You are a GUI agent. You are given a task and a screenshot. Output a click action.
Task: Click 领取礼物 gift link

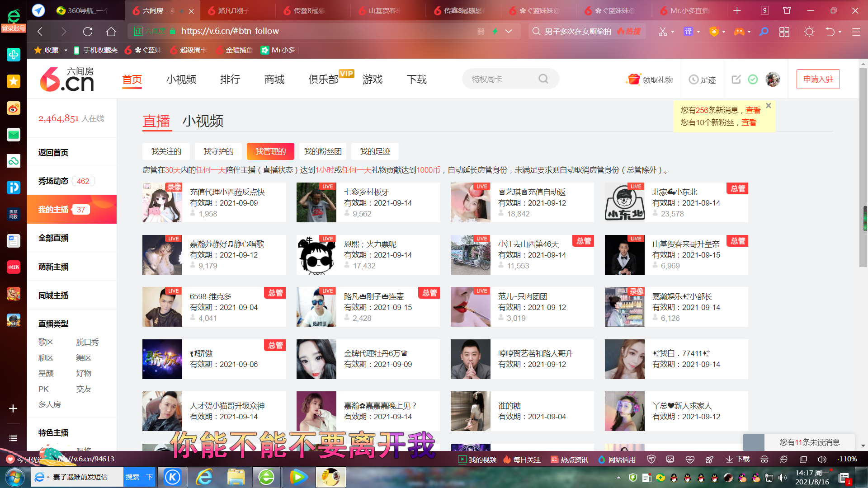(650, 80)
